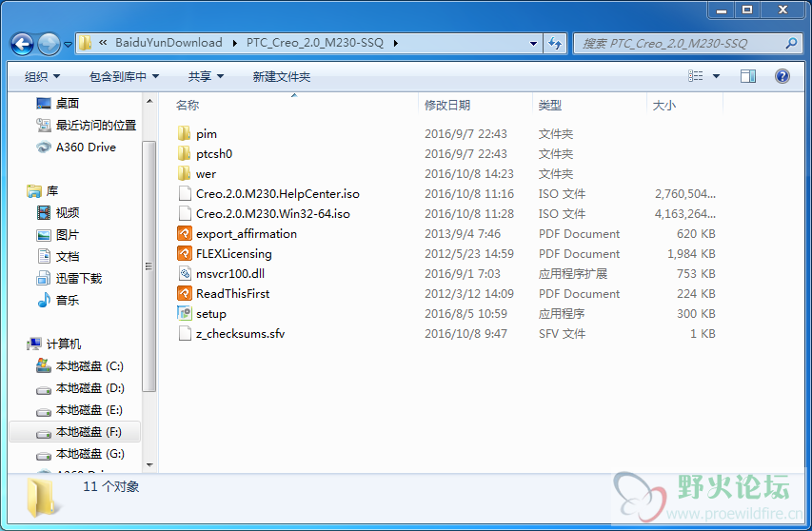Click the 应用程序扩展 type cell

coord(573,274)
